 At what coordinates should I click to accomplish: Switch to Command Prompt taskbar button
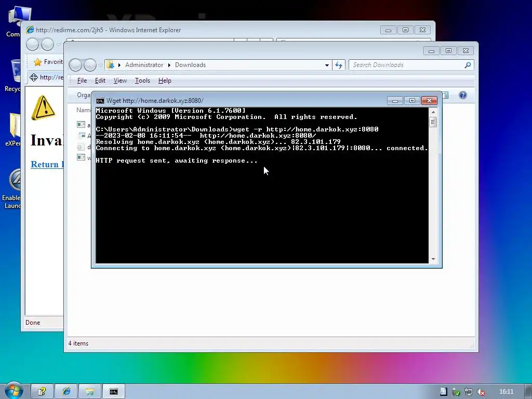pos(114,392)
